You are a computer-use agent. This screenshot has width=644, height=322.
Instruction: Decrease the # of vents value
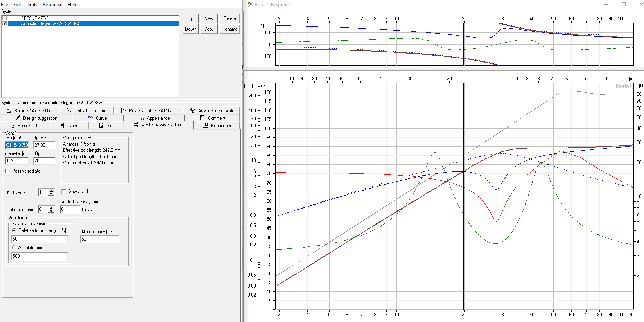tap(52, 194)
